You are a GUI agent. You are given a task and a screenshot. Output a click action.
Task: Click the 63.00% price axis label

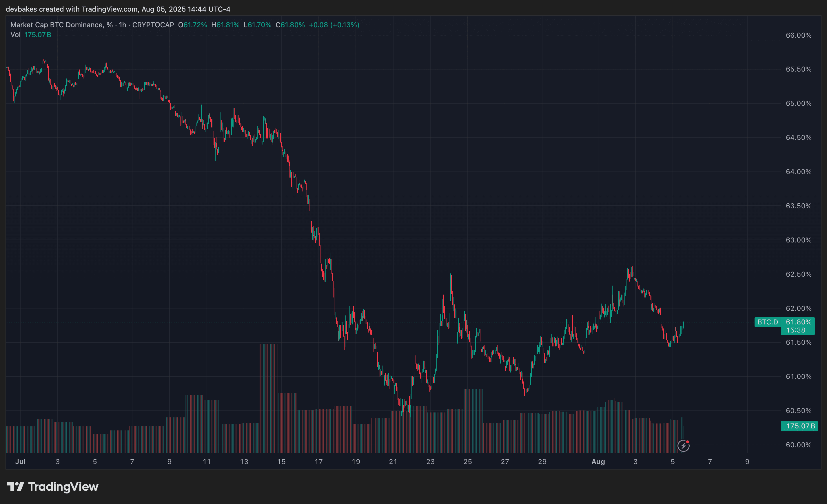tap(799, 240)
